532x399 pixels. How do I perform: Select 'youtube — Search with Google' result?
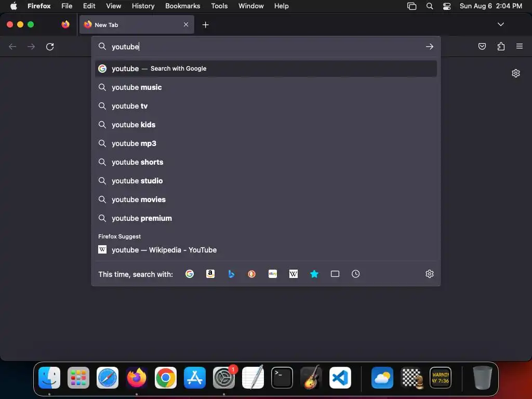point(265,69)
